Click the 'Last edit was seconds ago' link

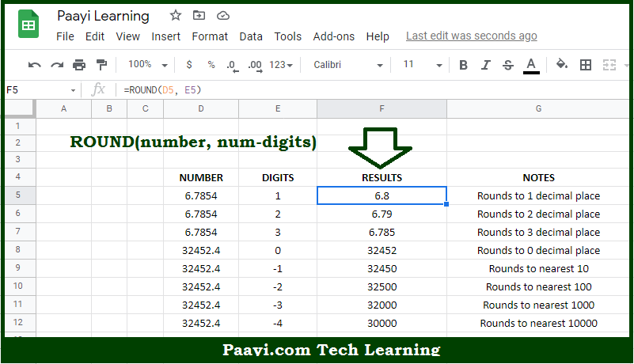pyautogui.click(x=472, y=36)
